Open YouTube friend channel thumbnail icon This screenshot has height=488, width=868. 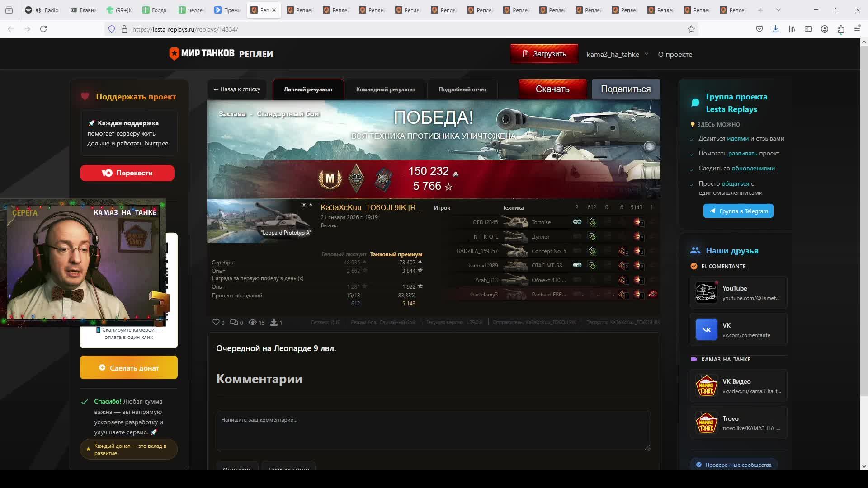[x=706, y=292]
